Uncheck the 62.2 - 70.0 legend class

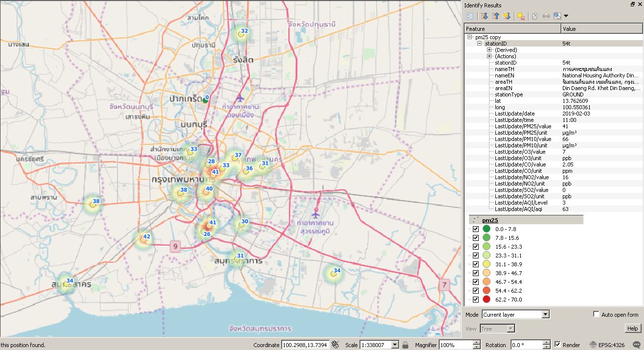pyautogui.click(x=475, y=299)
